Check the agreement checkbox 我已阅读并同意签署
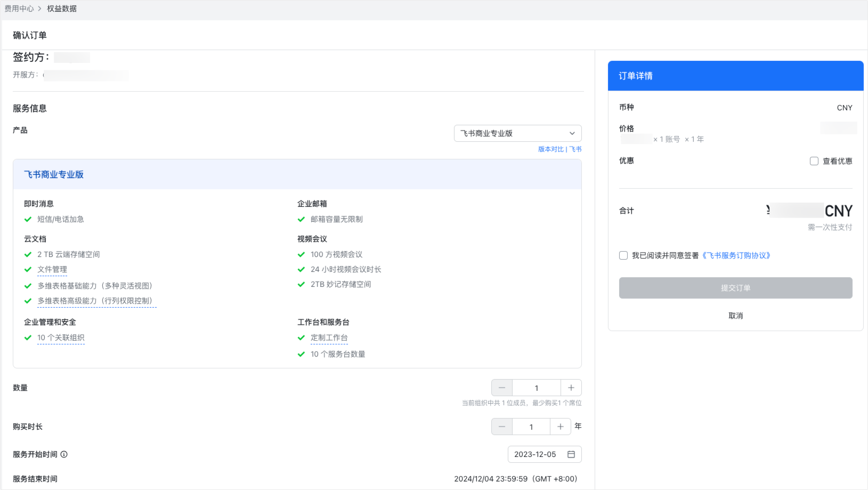The width and height of the screenshot is (868, 490). [x=623, y=255]
